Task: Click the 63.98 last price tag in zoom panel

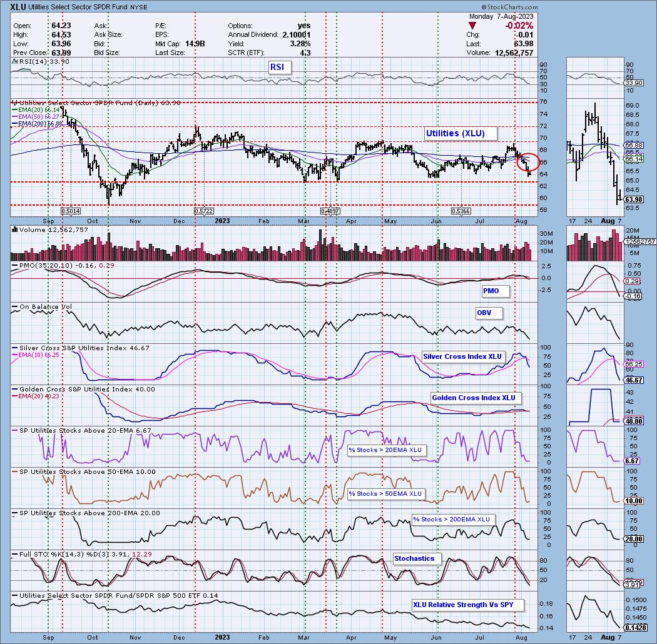Action: 633,199
